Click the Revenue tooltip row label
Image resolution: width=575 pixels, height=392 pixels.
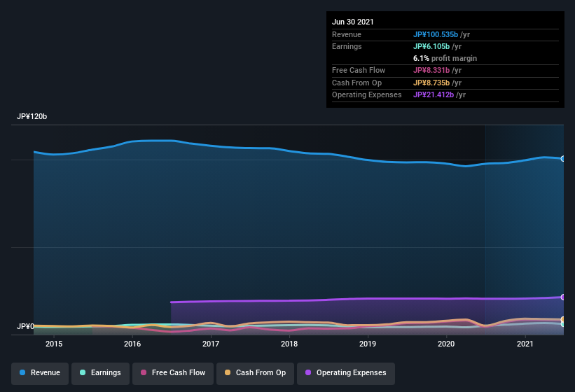pos(347,34)
